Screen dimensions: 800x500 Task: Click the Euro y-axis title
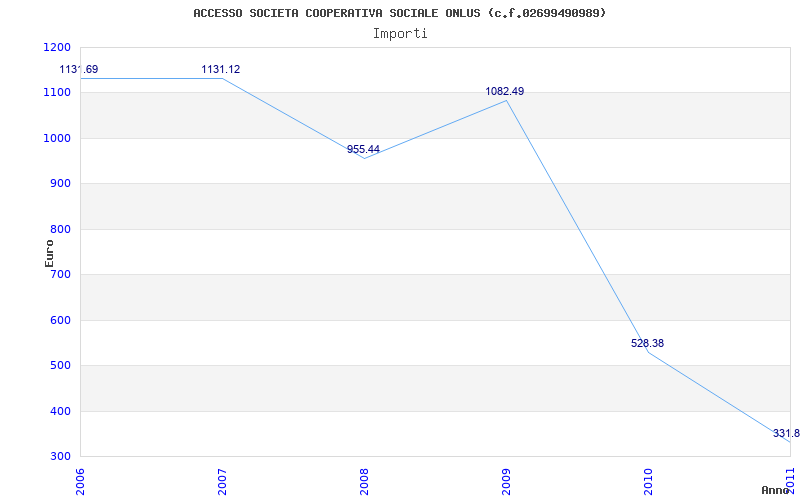[49, 253]
